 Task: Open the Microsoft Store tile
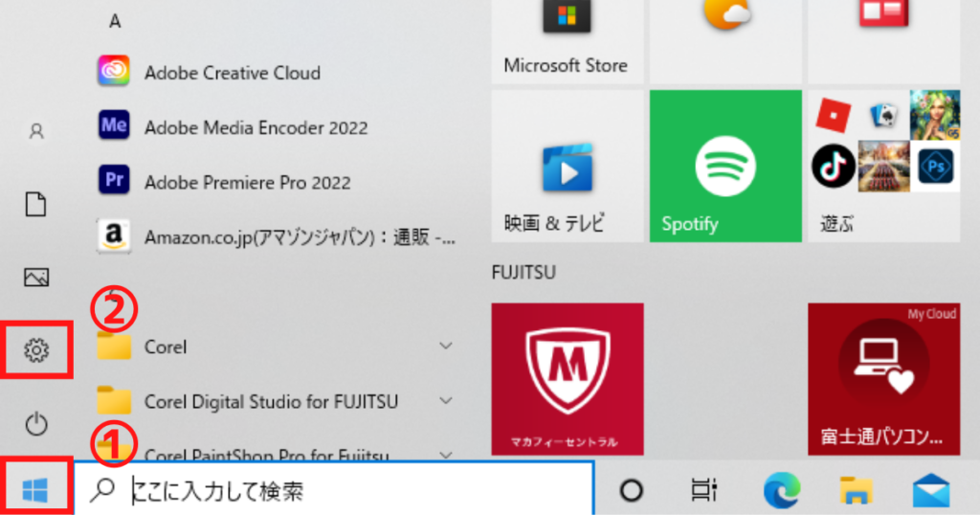coord(567,42)
